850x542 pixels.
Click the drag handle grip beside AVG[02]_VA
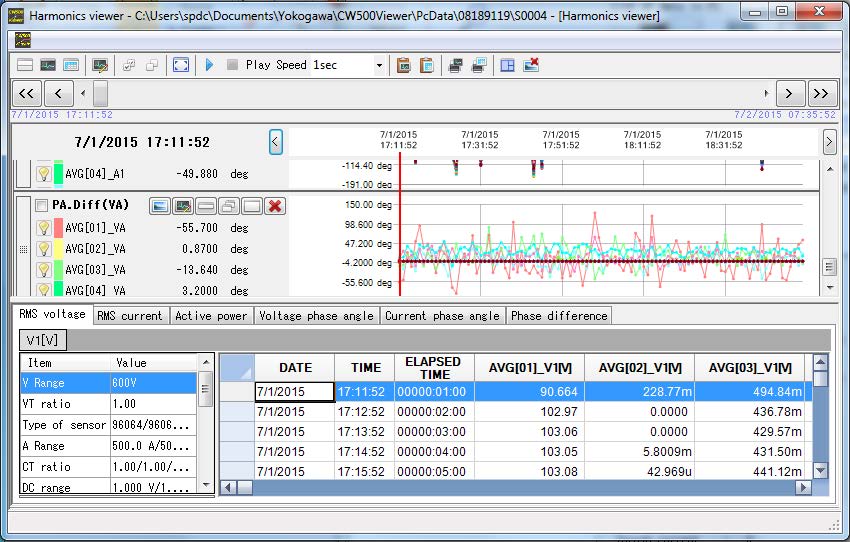click(23, 249)
